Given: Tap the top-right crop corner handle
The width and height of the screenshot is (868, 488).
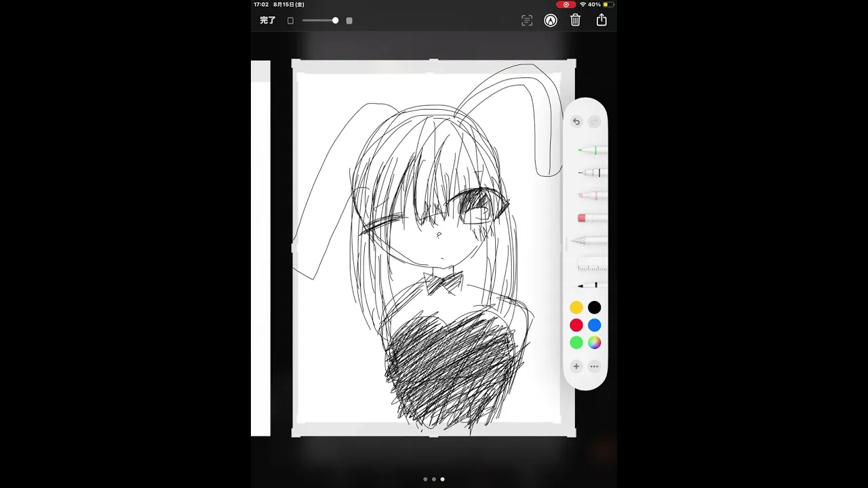Looking at the screenshot, I should click(x=572, y=64).
